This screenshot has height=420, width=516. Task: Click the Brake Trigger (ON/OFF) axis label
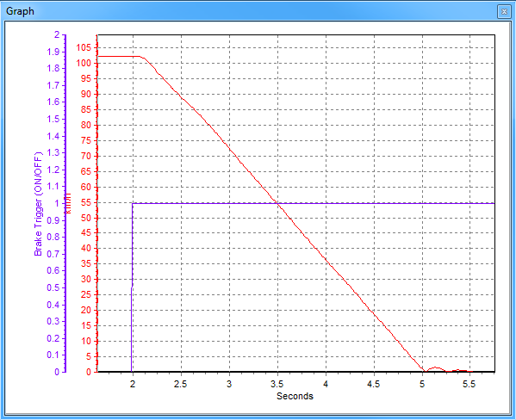[39, 204]
